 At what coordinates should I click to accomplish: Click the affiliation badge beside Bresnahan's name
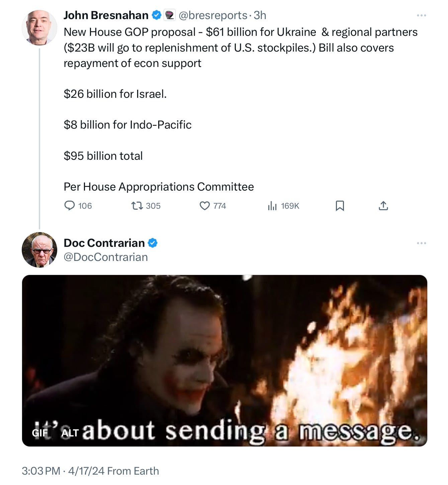(x=170, y=15)
